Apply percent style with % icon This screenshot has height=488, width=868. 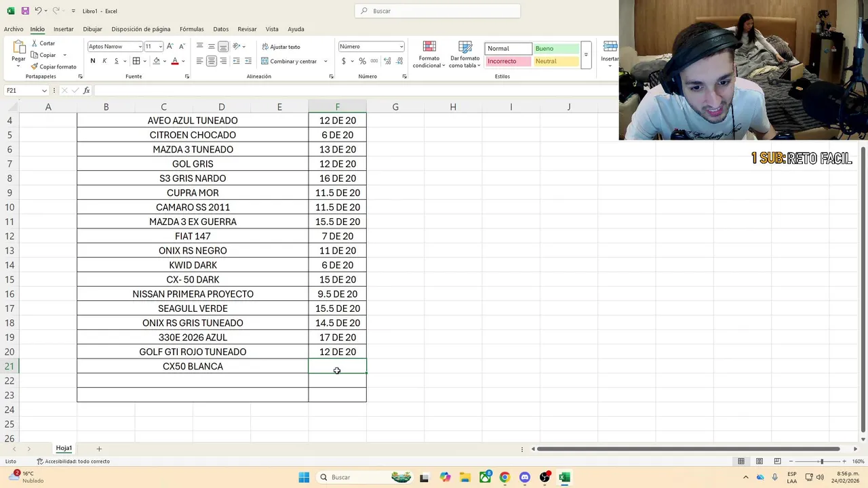coord(362,61)
